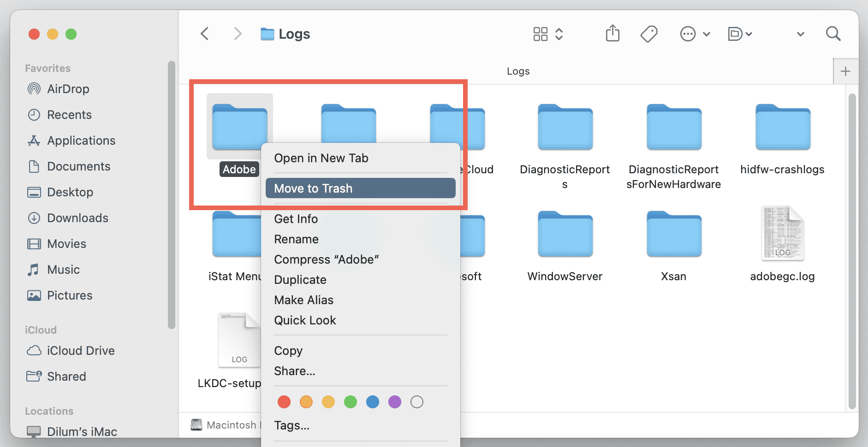Open AirDrop in the sidebar
The width and height of the screenshot is (868, 447).
pyautogui.click(x=68, y=89)
